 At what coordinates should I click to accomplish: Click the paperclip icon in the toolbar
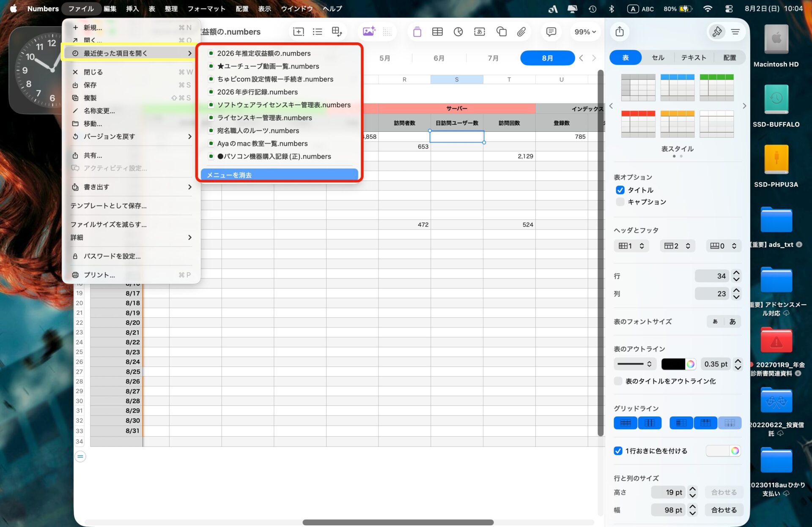[521, 32]
